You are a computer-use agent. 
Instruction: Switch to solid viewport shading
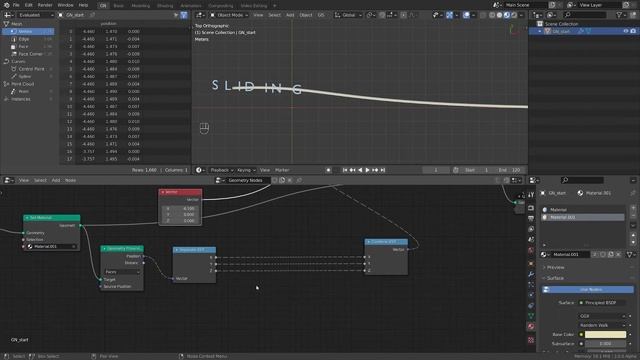click(x=500, y=15)
